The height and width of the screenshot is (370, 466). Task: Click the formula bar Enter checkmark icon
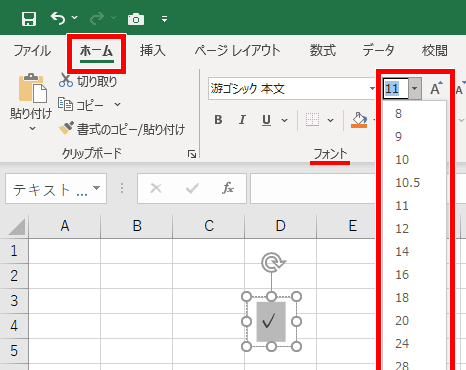click(x=192, y=188)
